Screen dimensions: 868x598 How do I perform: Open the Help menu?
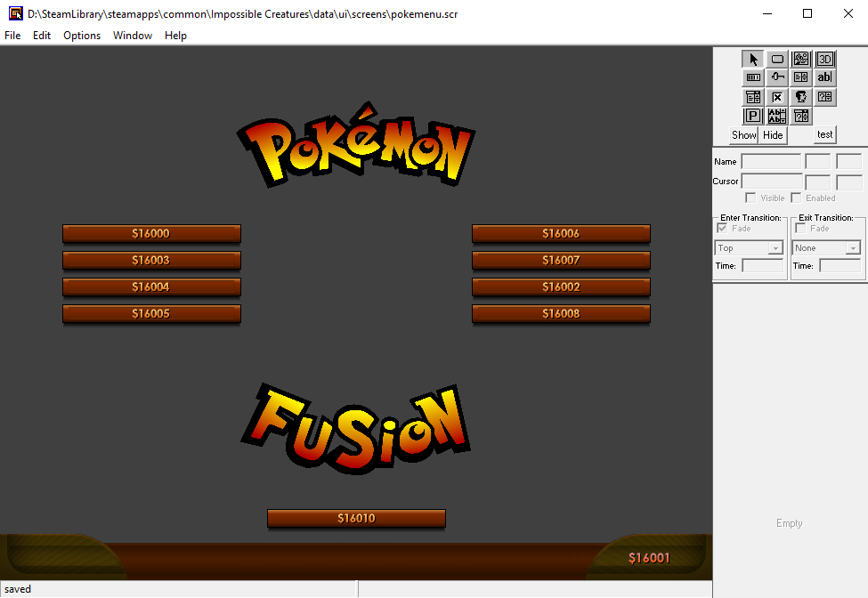pos(175,36)
